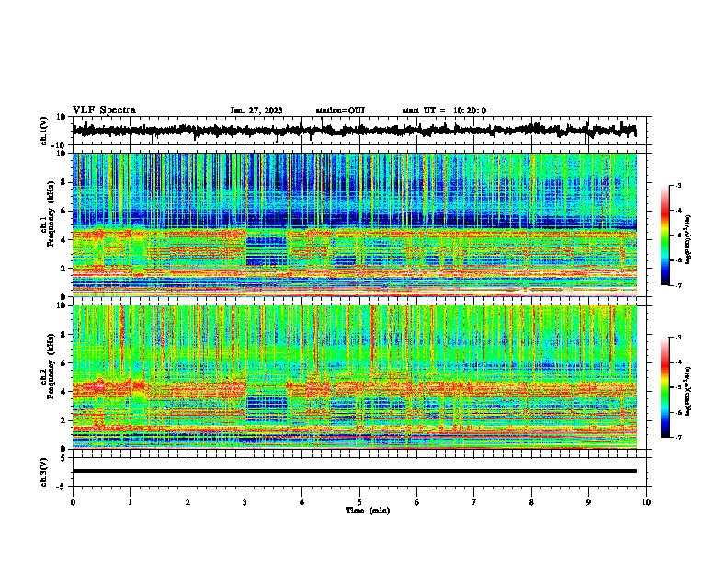This screenshot has width=728, height=563.
Task: Click the '5' tick on ch.3(V) axis
Action: (63, 457)
